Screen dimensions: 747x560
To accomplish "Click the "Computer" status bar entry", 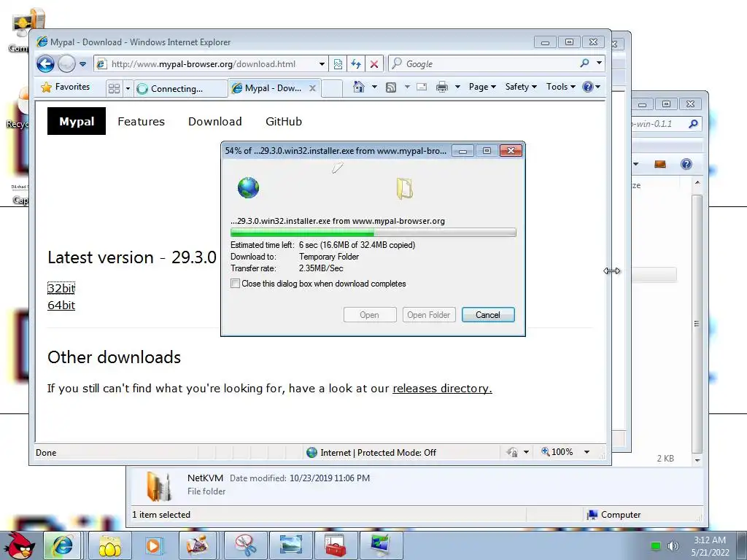I will [614, 515].
